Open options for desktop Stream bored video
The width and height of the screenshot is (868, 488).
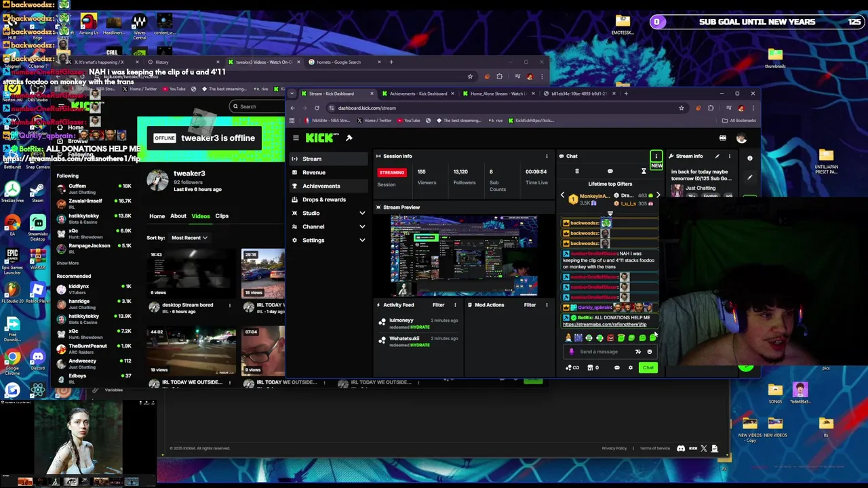point(229,306)
